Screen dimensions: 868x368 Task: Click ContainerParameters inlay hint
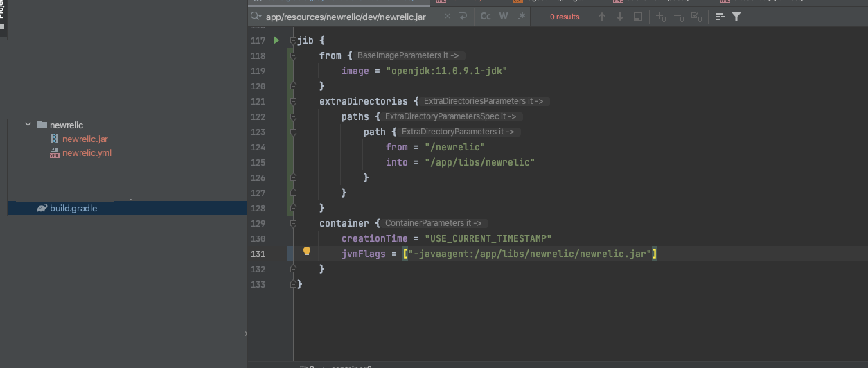(x=435, y=223)
